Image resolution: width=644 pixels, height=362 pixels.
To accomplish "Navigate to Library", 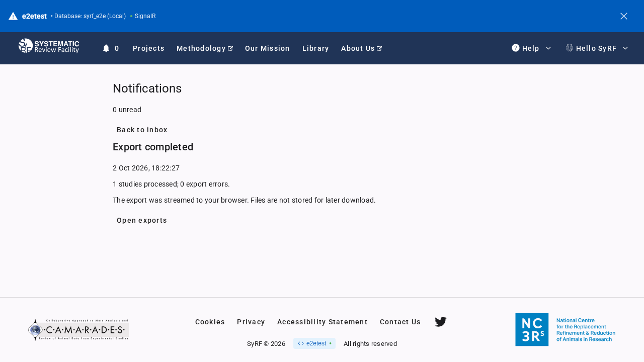I will click(x=315, y=48).
